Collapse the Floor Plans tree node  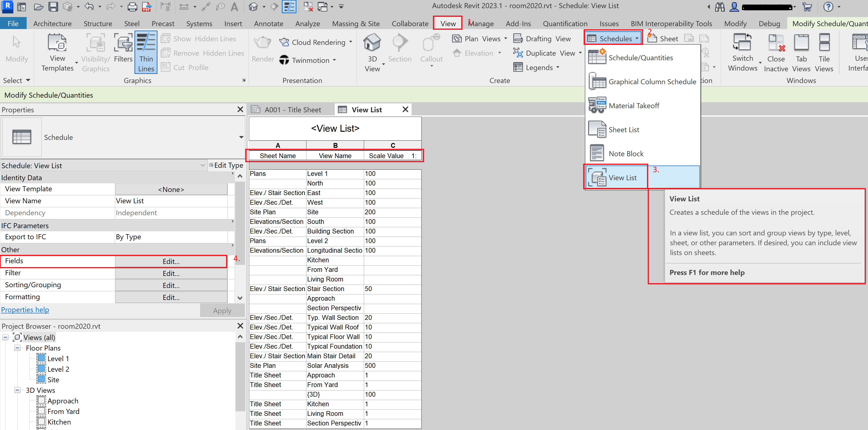point(17,348)
